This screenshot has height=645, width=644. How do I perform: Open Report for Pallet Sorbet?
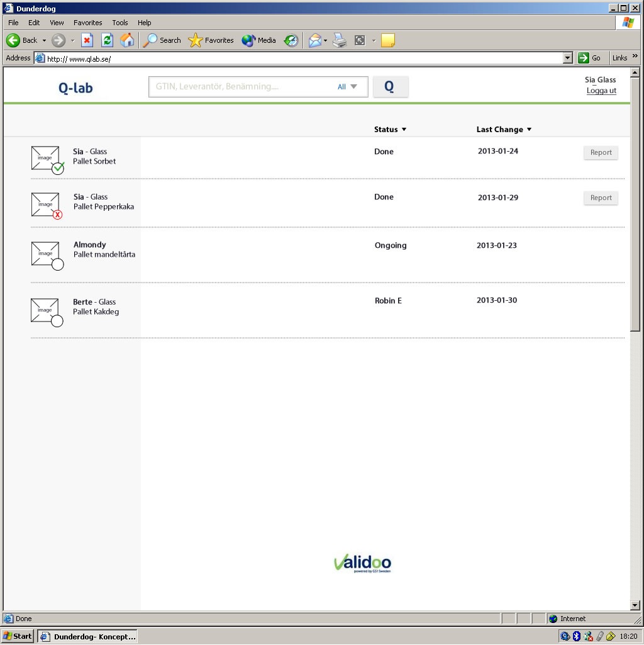tap(601, 152)
